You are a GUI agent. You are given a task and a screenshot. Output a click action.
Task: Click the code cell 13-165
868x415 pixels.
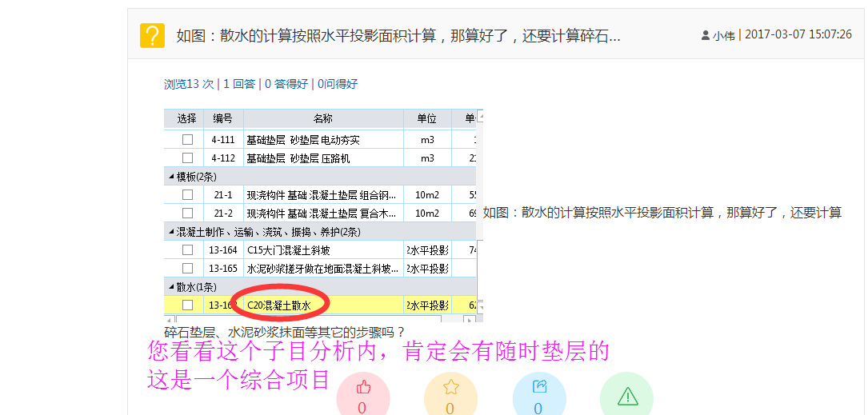click(x=223, y=269)
